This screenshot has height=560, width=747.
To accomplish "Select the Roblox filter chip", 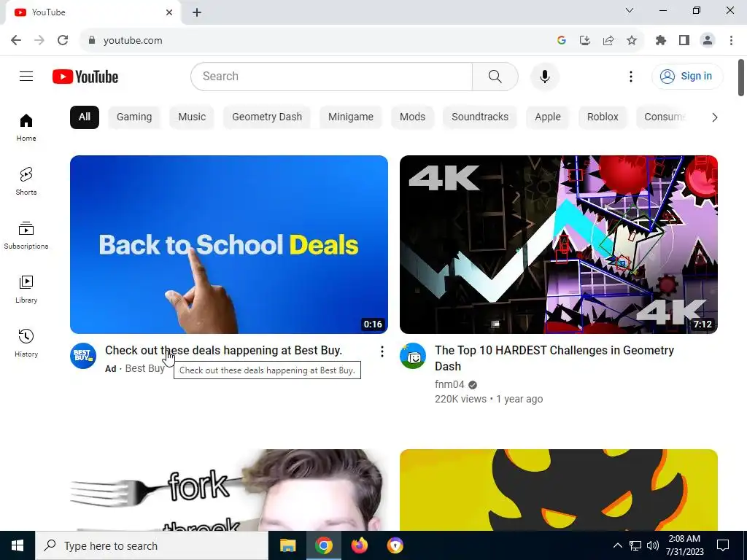I will click(x=603, y=117).
